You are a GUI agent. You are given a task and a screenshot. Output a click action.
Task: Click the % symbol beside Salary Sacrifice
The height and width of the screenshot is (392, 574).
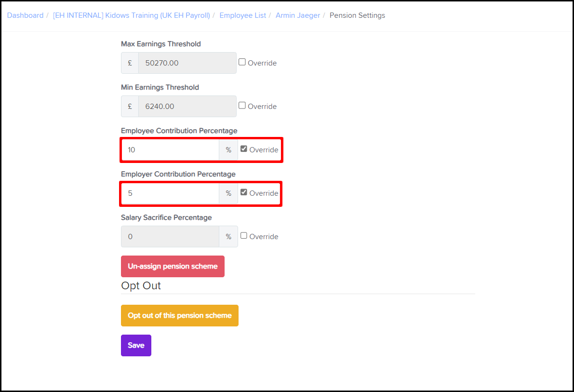pyautogui.click(x=228, y=237)
